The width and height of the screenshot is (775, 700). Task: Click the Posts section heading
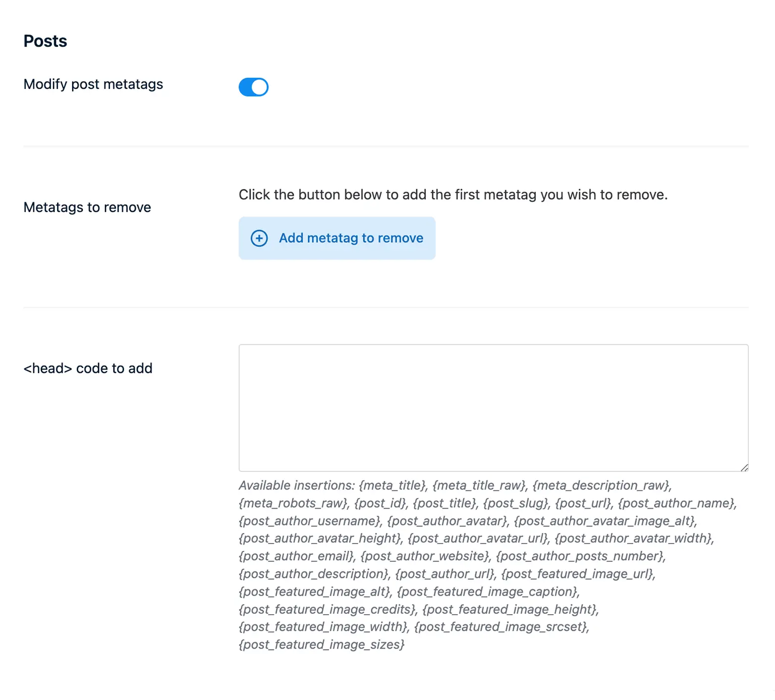(x=45, y=41)
